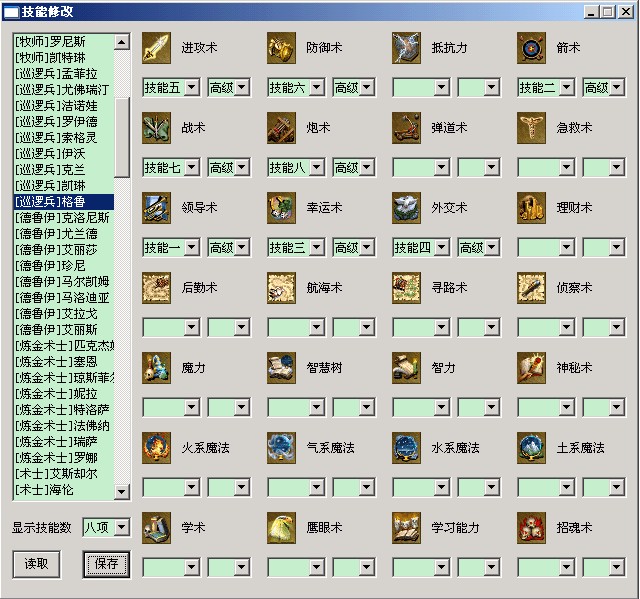Viewport: 640px width, 599px height.
Task: Click the 保存 button
Action: [x=107, y=564]
